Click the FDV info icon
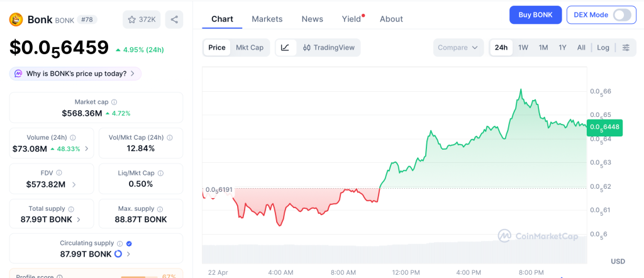 (59, 173)
